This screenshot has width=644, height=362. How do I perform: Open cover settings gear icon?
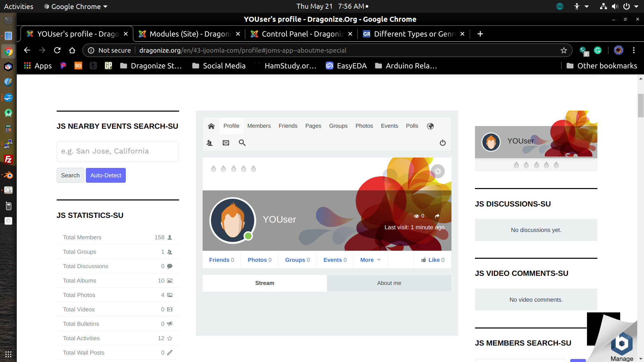pyautogui.click(x=438, y=171)
